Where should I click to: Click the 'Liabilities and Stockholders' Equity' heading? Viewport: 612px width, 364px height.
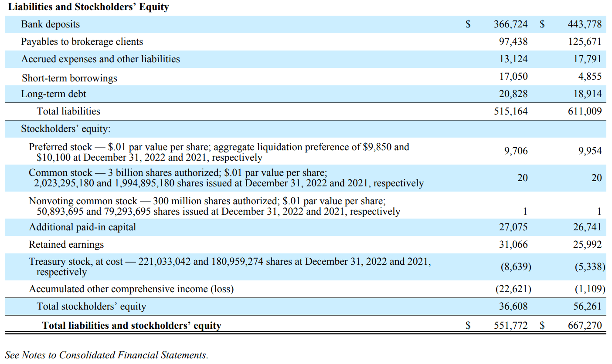point(89,7)
